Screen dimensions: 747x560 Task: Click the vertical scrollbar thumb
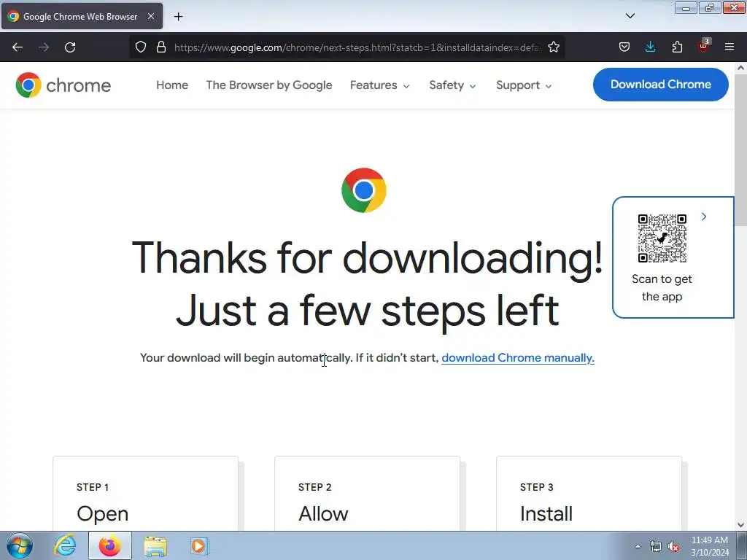point(741,149)
